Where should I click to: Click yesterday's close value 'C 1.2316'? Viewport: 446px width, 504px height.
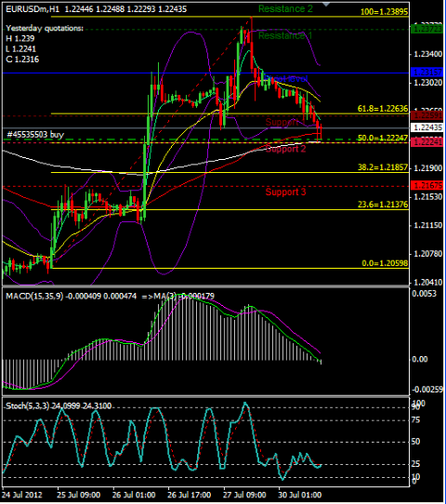22,60
